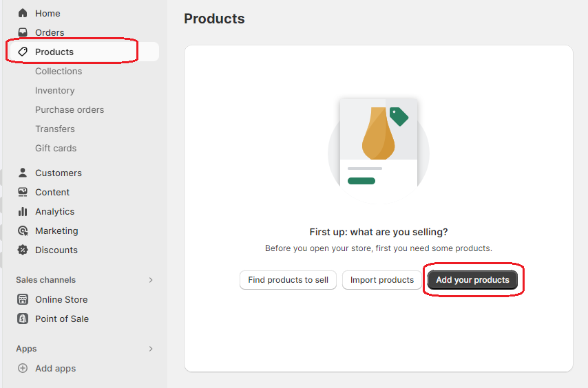588x388 pixels.
Task: Click the Point of Sale icon
Action: pyautogui.click(x=23, y=319)
